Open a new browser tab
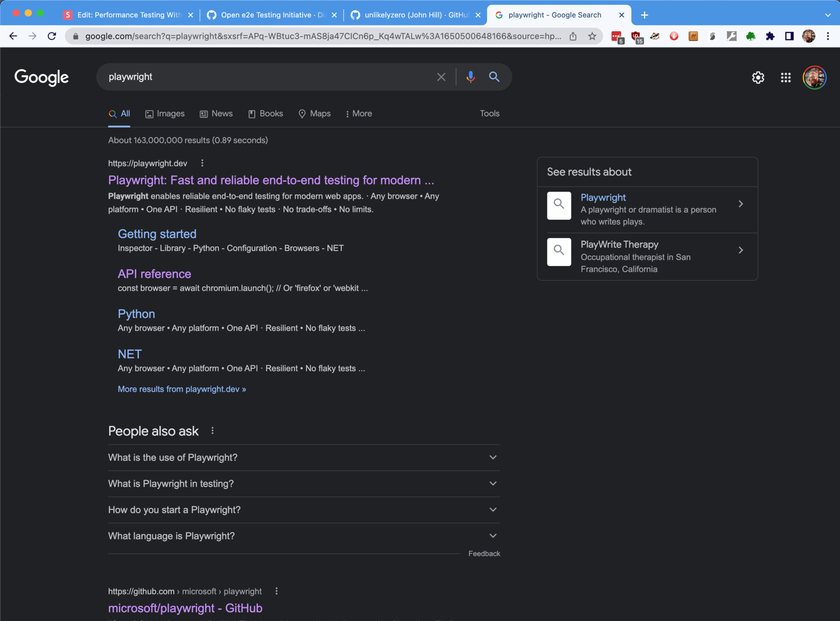This screenshot has width=840, height=621. [644, 15]
